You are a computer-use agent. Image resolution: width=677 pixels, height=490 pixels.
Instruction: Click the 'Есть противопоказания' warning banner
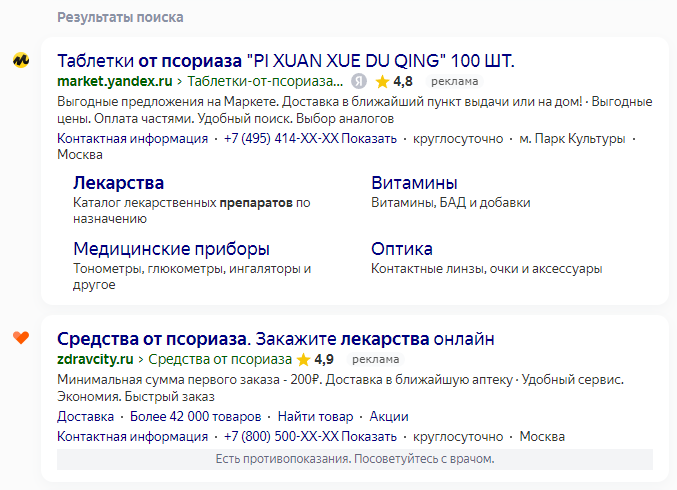pos(355,459)
